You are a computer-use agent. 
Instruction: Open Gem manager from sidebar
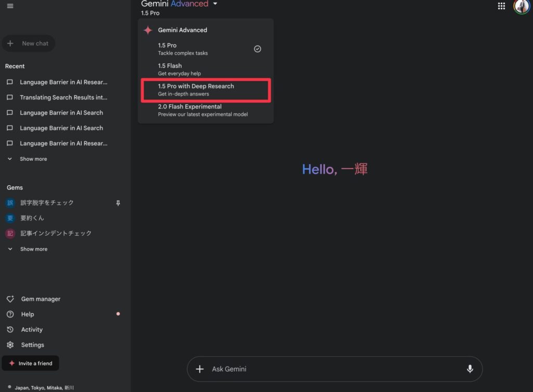[x=40, y=299]
